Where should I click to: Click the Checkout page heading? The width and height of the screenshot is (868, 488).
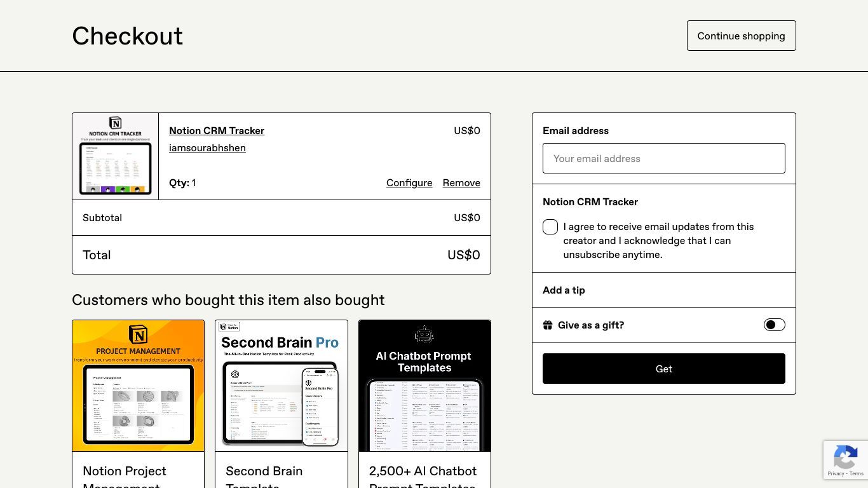[127, 36]
